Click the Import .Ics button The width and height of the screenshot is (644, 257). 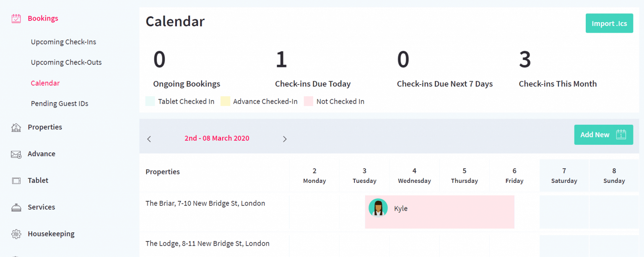point(609,23)
